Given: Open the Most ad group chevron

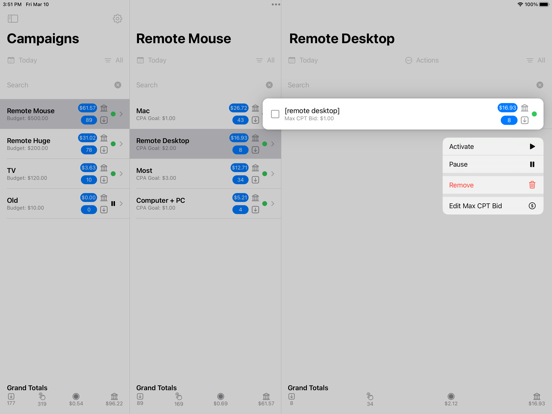Looking at the screenshot, I should click(272, 174).
